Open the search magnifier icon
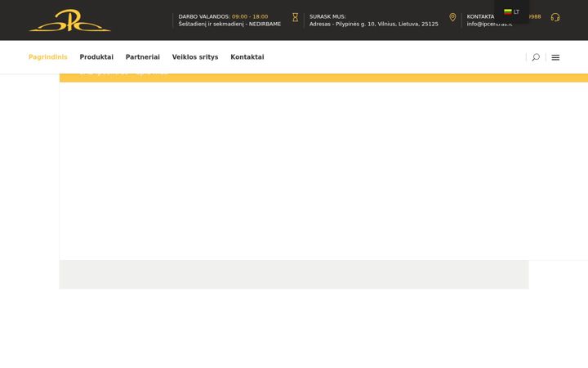 536,57
